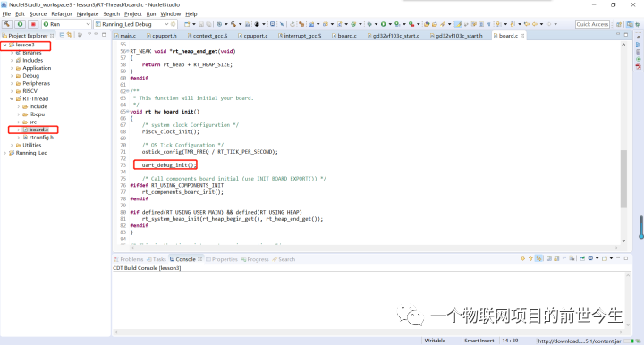The image size is (644, 345).
Task: Expand the Utilities folder
Action: [12, 145]
